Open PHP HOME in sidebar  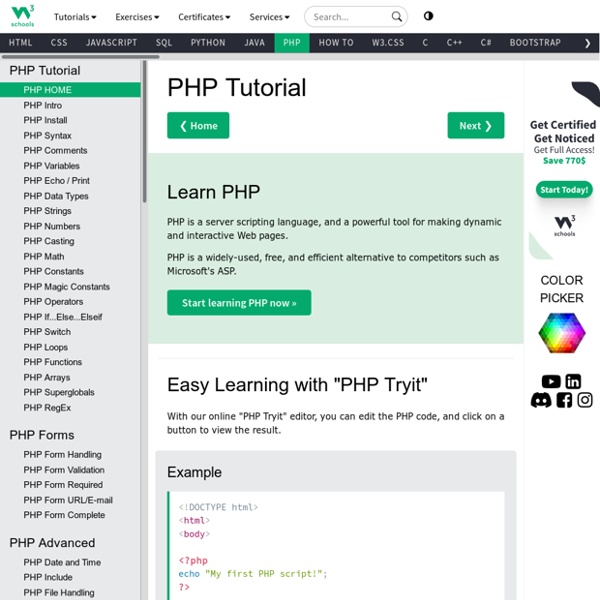click(x=70, y=90)
